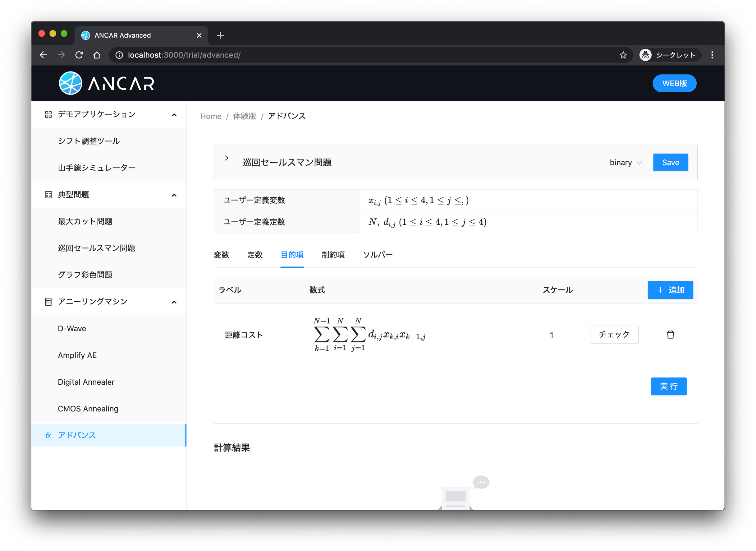Viewport: 756px width, 551px height.
Task: Collapse the 典型問題 sidebar section
Action: 174,195
